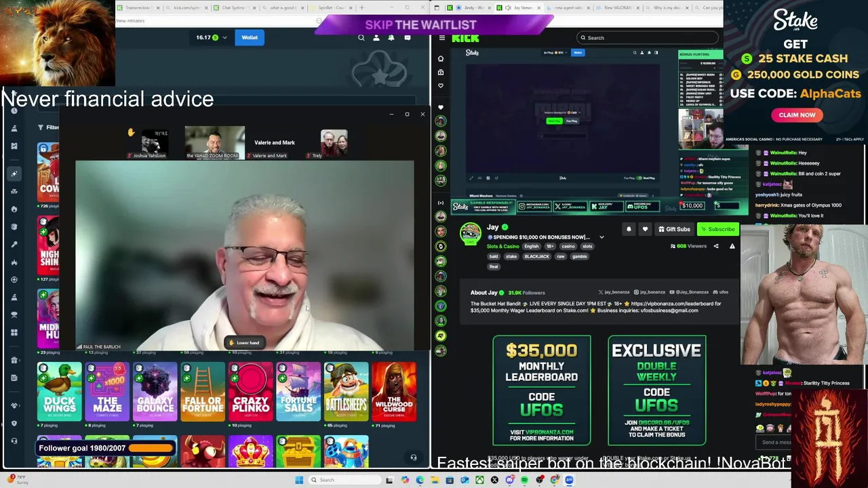The width and height of the screenshot is (868, 488).
Task: Close the Trainwreckstv tab
Action: tap(158, 7)
